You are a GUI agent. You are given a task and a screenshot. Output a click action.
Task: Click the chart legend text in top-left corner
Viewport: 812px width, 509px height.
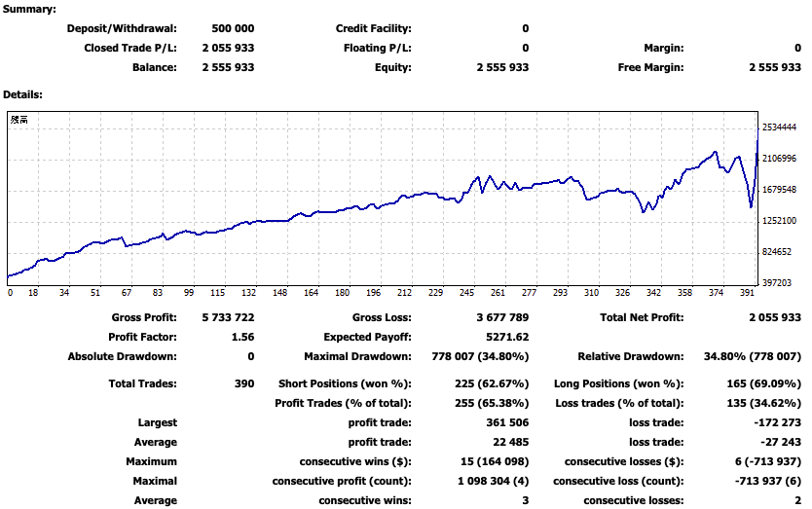(x=19, y=120)
